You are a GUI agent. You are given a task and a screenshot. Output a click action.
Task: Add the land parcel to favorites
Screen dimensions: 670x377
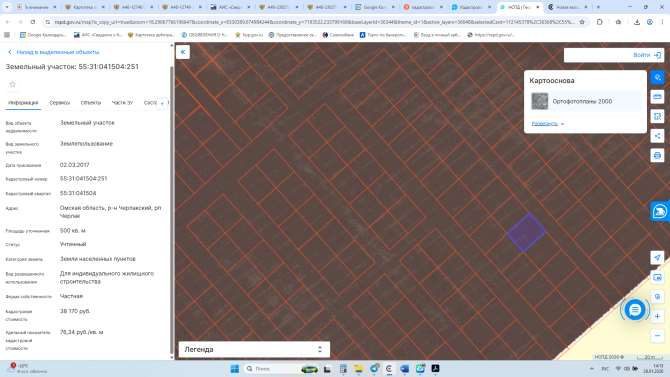(x=12, y=84)
